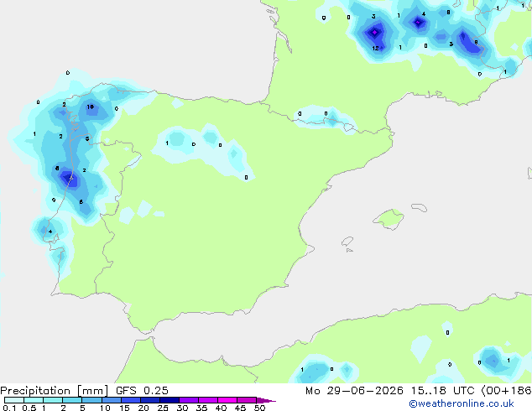The width and height of the screenshot is (532, 411).
Task: Click the 'Precipitation [mm]' title text
Action: 55,391
